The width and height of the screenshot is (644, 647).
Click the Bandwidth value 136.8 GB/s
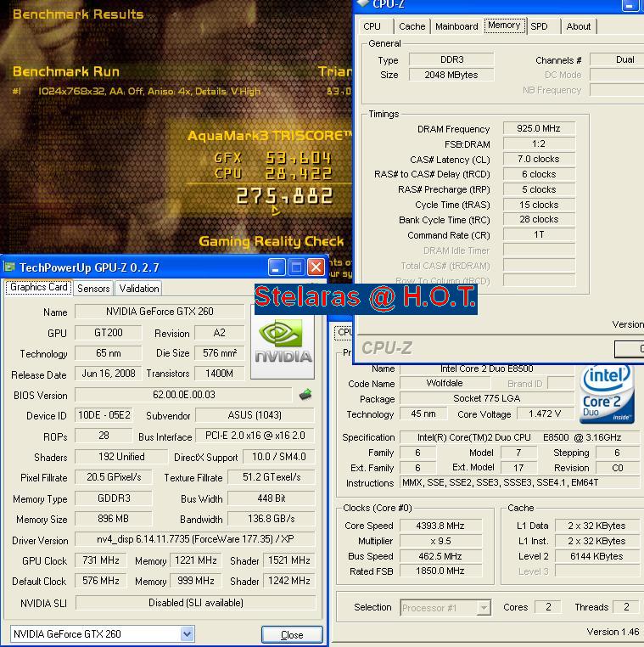pyautogui.click(x=271, y=519)
